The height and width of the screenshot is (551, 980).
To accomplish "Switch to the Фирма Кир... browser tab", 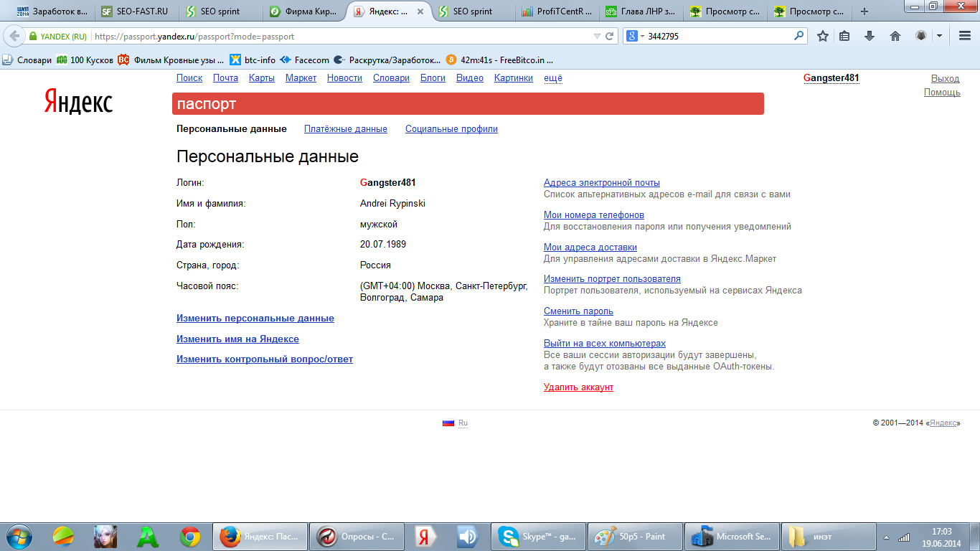I will tap(304, 11).
